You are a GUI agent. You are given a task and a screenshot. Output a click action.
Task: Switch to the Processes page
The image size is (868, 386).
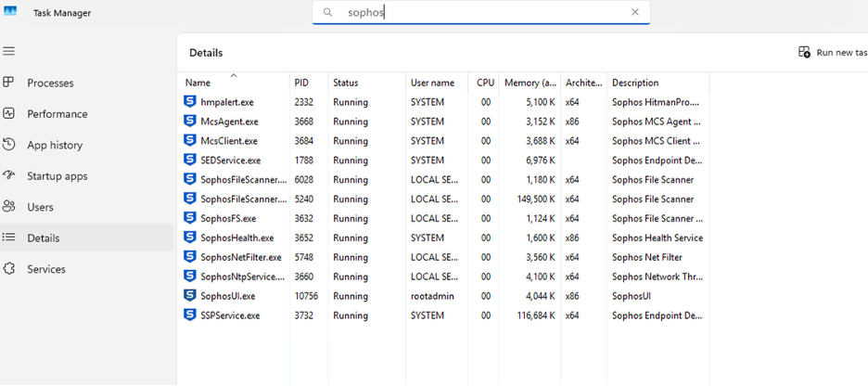[50, 84]
